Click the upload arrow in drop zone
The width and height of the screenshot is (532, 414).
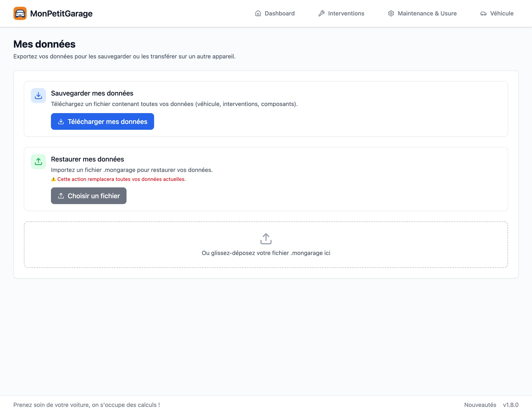[266, 239]
